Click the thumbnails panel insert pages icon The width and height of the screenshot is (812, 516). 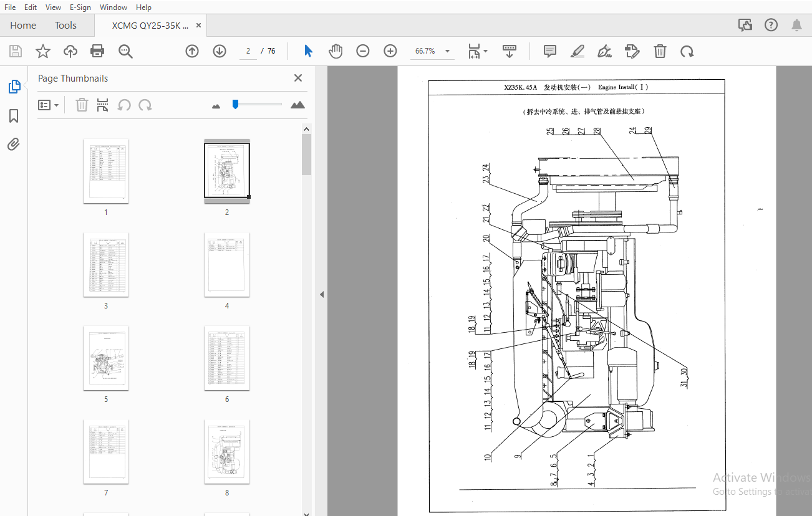(103, 105)
